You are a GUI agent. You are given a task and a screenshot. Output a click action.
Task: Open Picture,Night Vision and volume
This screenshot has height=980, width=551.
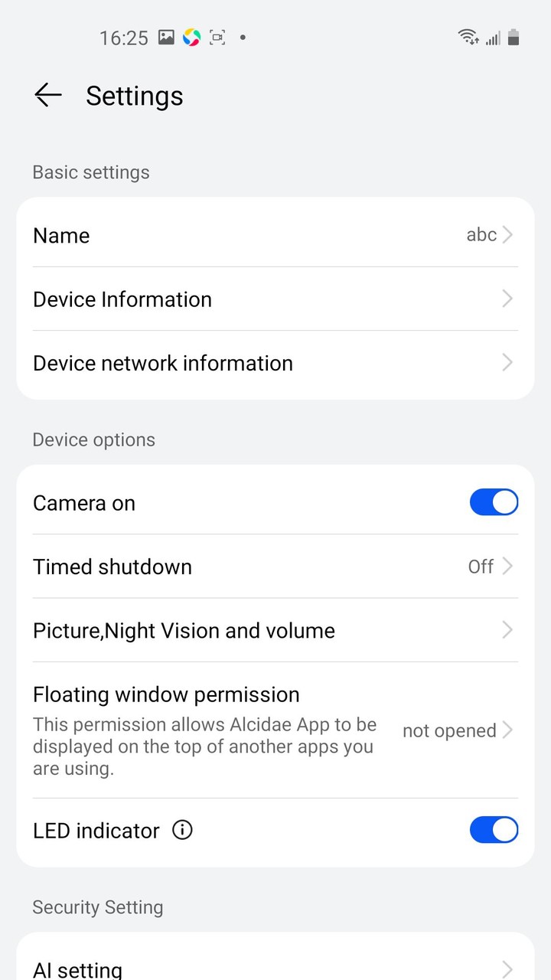275,630
